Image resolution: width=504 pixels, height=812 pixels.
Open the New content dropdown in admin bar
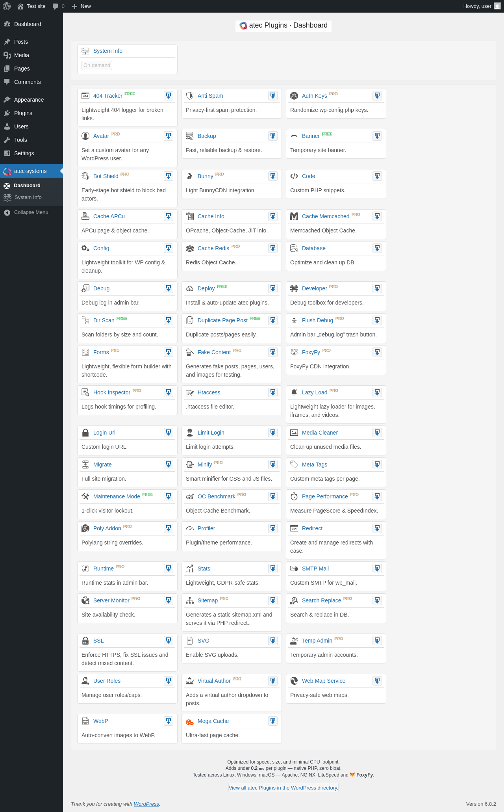point(82,6)
